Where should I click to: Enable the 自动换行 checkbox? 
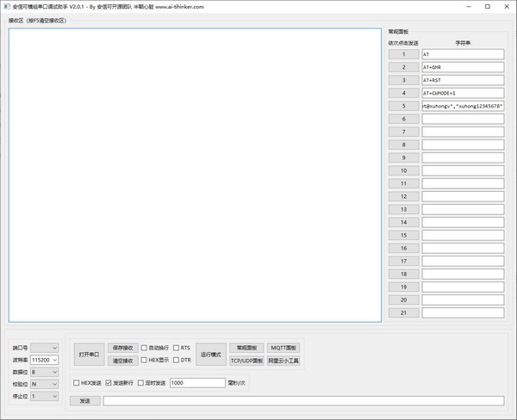[x=145, y=348]
